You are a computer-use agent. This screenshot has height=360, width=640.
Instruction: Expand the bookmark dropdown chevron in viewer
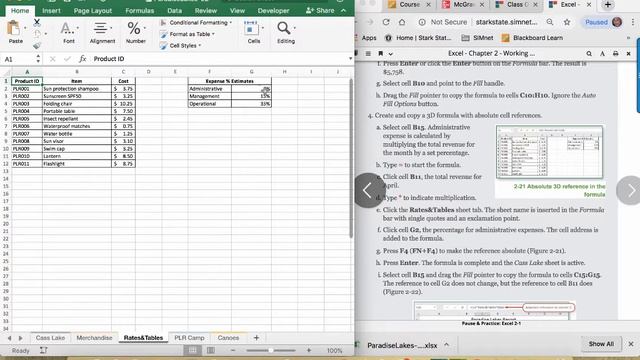[x=391, y=53]
